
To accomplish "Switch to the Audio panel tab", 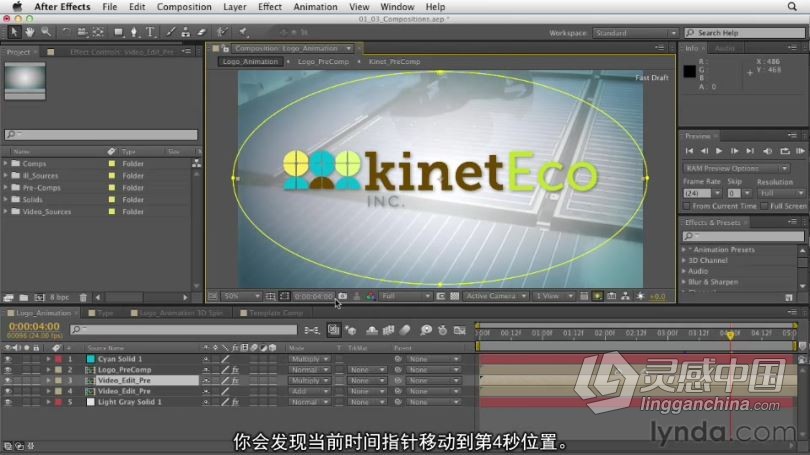I will pos(724,48).
